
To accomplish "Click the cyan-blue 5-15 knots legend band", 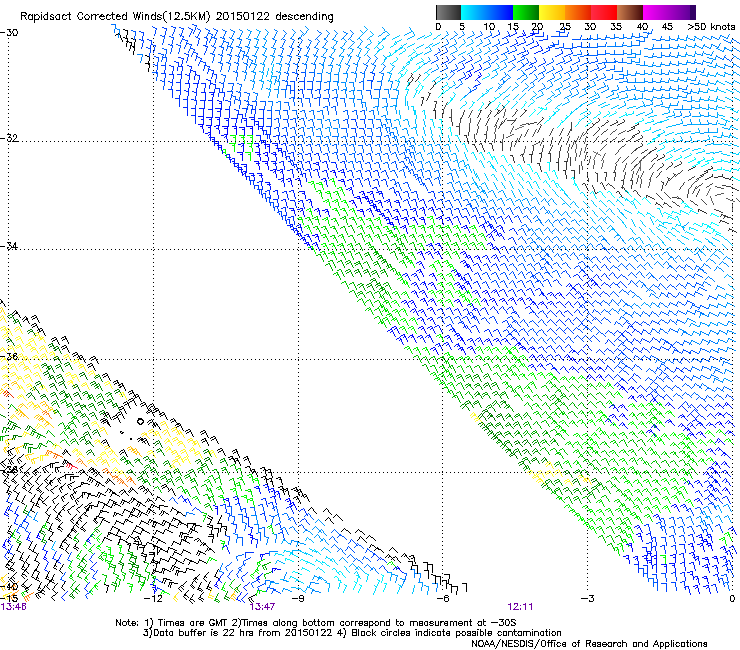I will point(487,12).
